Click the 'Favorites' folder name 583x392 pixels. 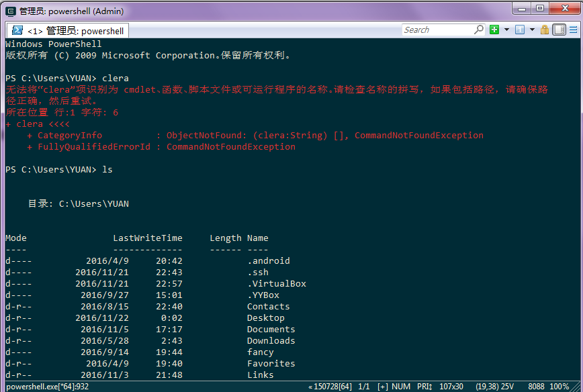click(271, 364)
